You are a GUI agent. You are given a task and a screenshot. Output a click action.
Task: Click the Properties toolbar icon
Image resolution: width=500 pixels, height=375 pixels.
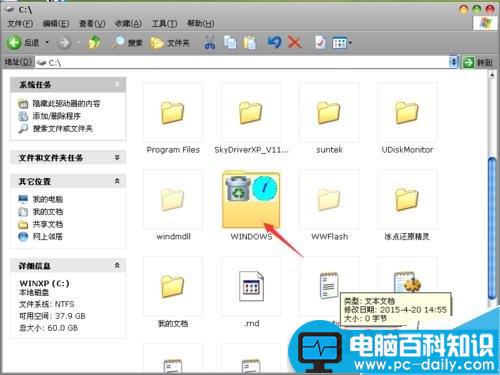[x=320, y=43]
